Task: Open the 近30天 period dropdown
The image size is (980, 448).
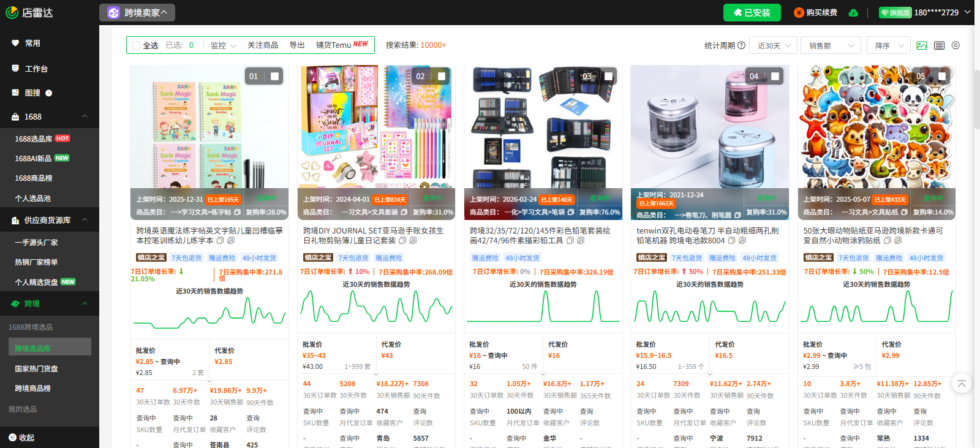Action: [774, 45]
